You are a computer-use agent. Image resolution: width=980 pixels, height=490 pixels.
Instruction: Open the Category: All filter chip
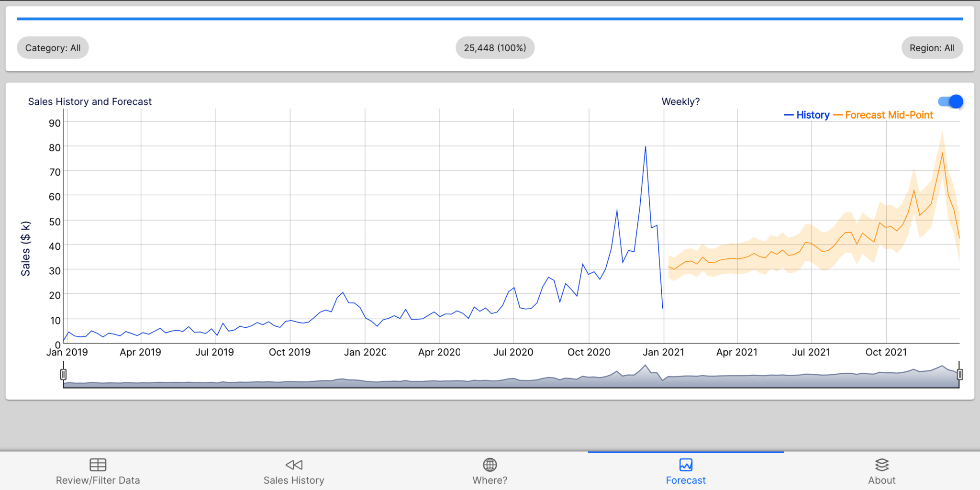click(53, 48)
